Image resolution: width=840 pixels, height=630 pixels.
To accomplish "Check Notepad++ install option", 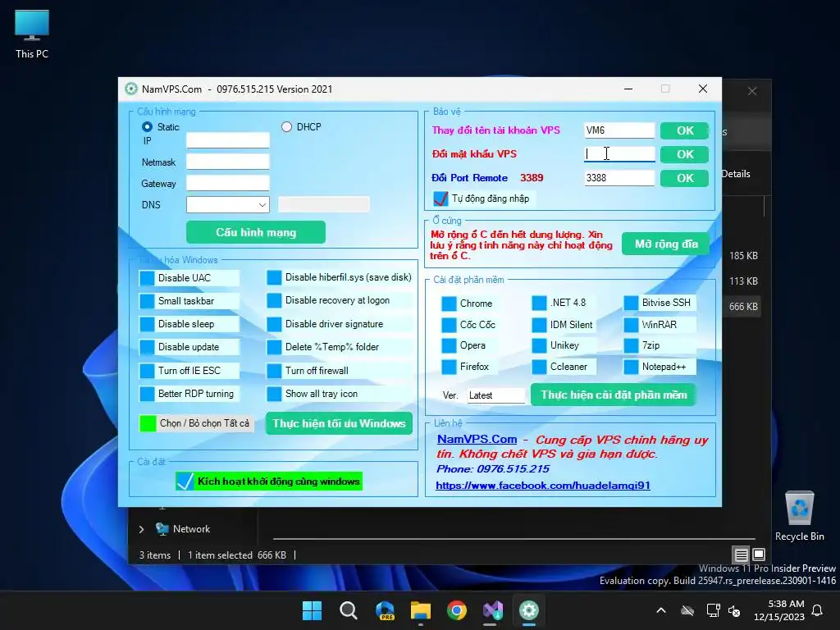I will click(631, 367).
